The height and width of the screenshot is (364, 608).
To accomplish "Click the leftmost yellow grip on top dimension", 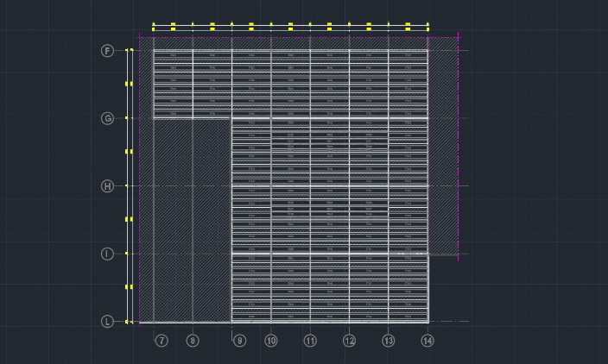I will click(154, 27).
